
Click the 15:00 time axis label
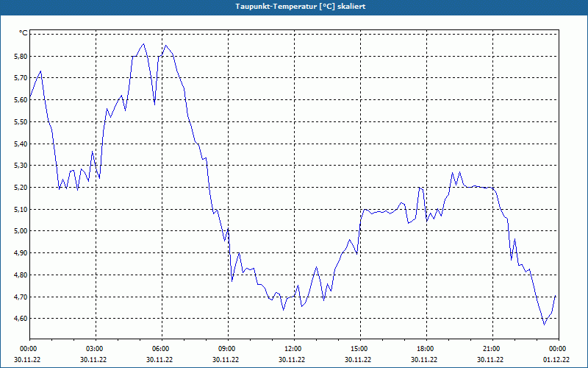[x=359, y=349]
